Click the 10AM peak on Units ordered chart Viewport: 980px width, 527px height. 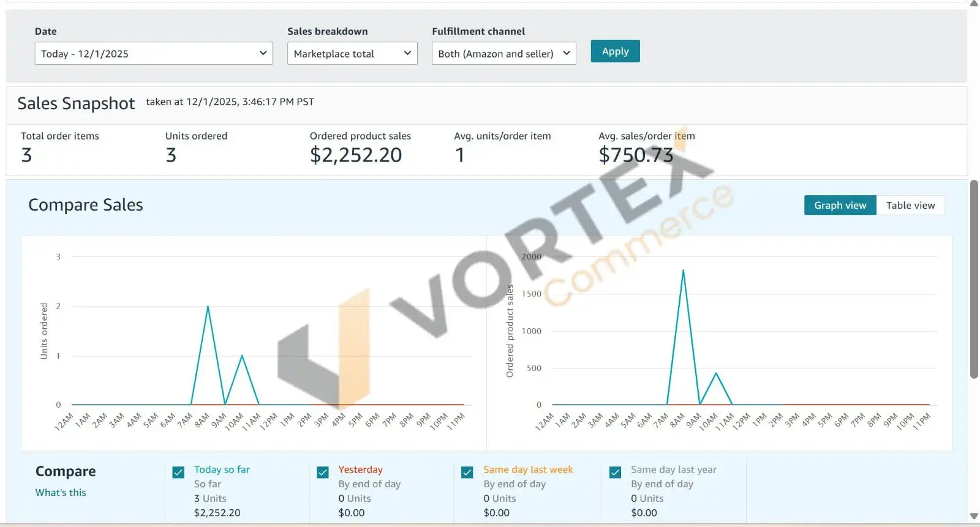pos(242,356)
